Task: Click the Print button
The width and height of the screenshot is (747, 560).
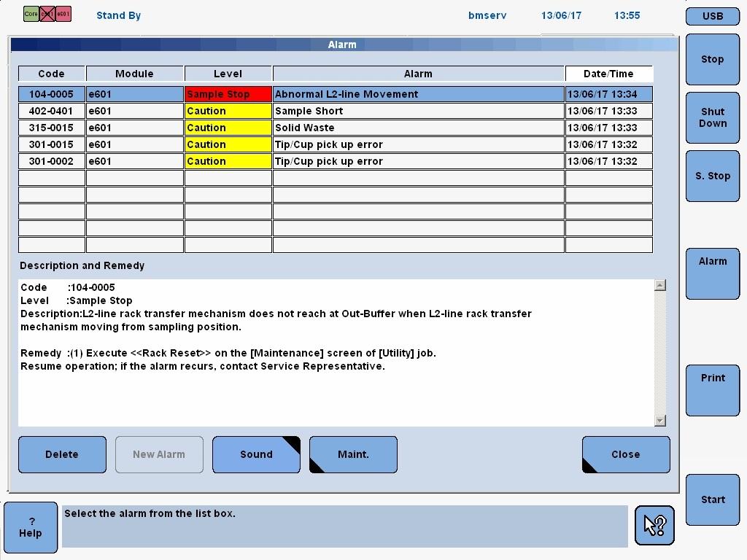Action: pyautogui.click(x=713, y=391)
